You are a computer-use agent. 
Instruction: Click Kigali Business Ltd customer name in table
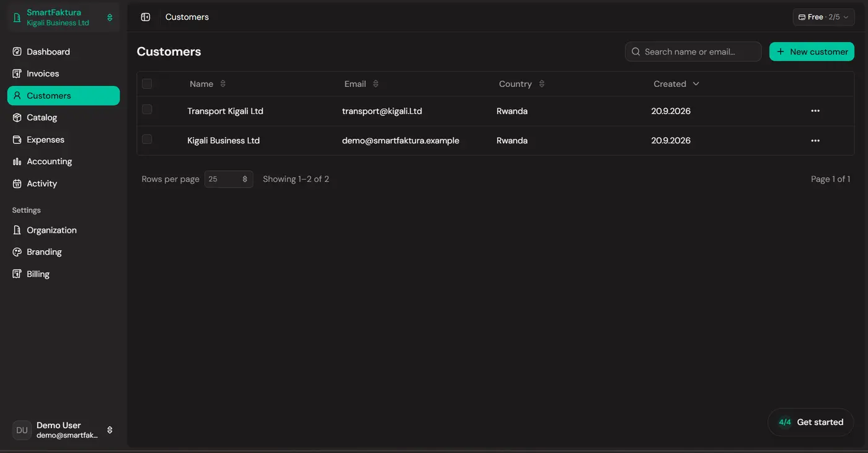point(224,141)
